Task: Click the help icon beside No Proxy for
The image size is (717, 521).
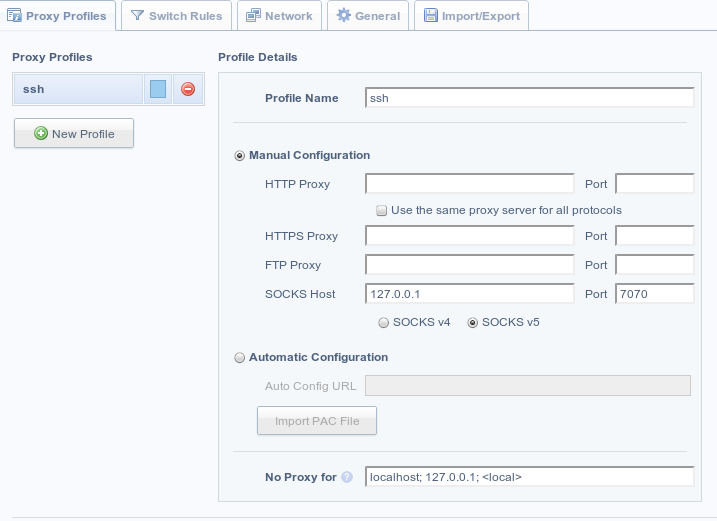Action: [347, 477]
